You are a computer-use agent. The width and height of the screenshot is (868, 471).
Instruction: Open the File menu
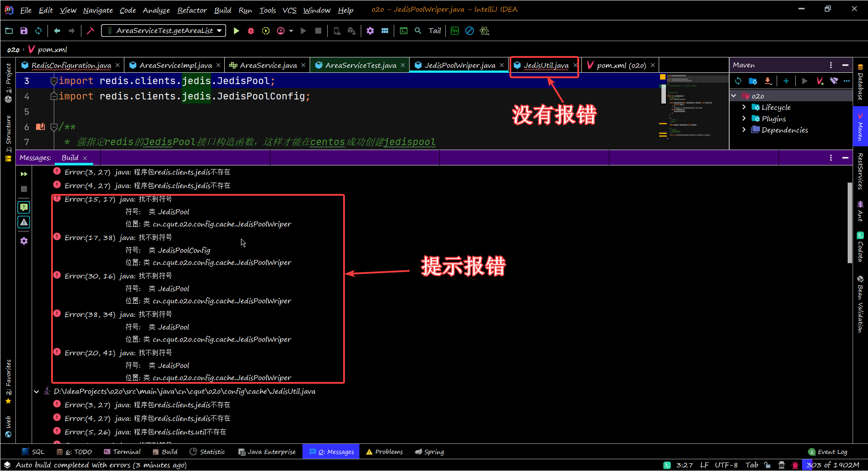(26, 10)
